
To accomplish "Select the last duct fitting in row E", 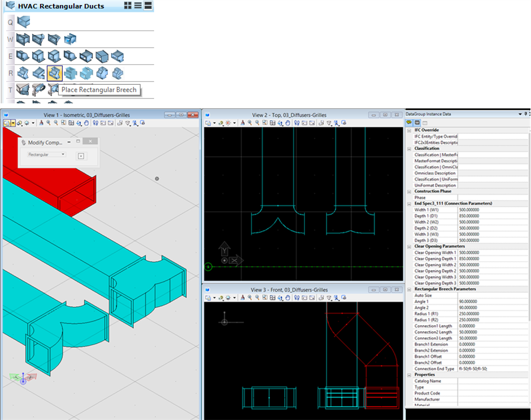I will coord(117,56).
